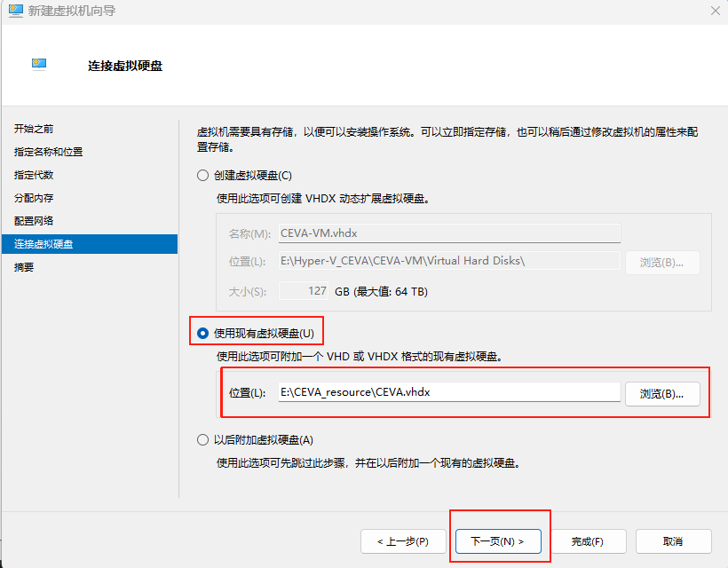This screenshot has width=728, height=568.
Task: Cancel the wizard with 取消
Action: 673,541
